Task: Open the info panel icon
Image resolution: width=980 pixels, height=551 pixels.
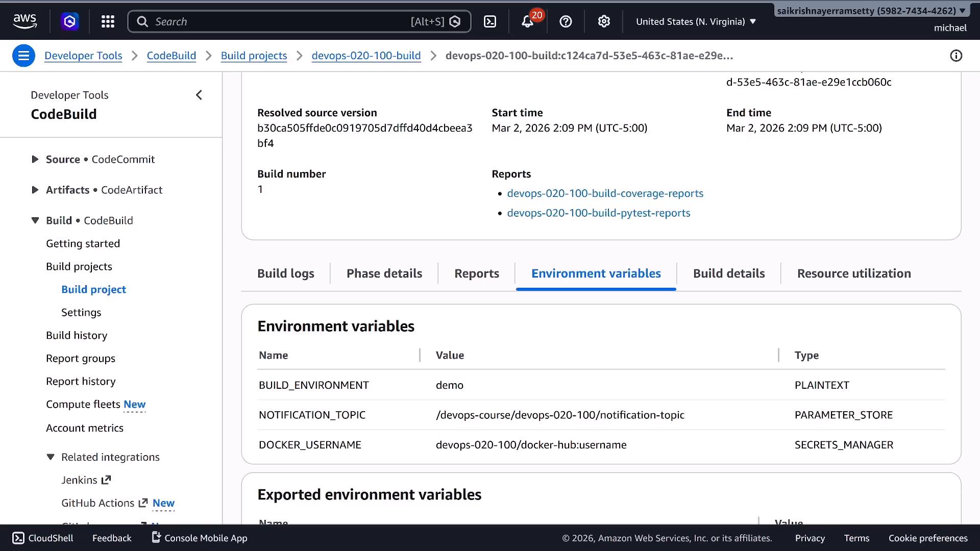Action: point(956,56)
